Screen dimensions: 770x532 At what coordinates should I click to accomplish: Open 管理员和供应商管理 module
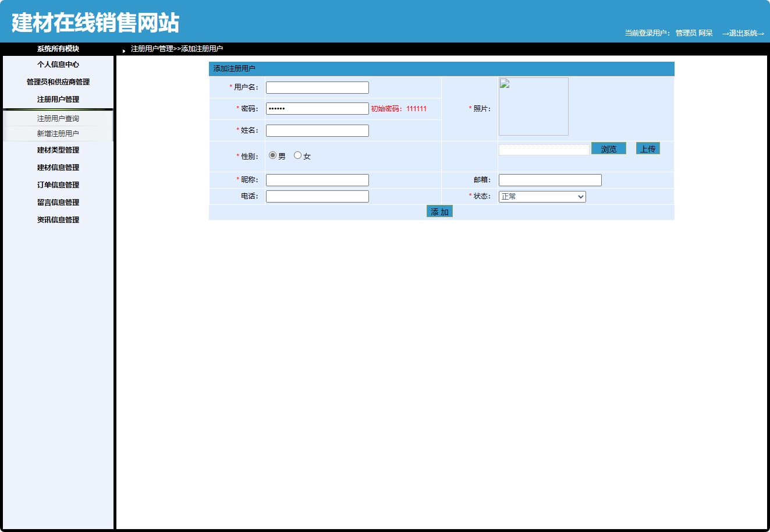coord(56,81)
